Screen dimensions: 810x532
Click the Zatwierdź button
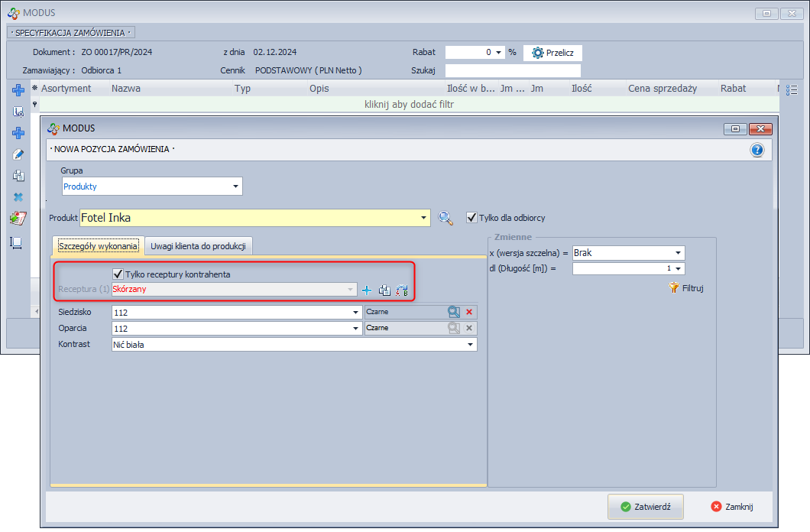tap(645, 506)
